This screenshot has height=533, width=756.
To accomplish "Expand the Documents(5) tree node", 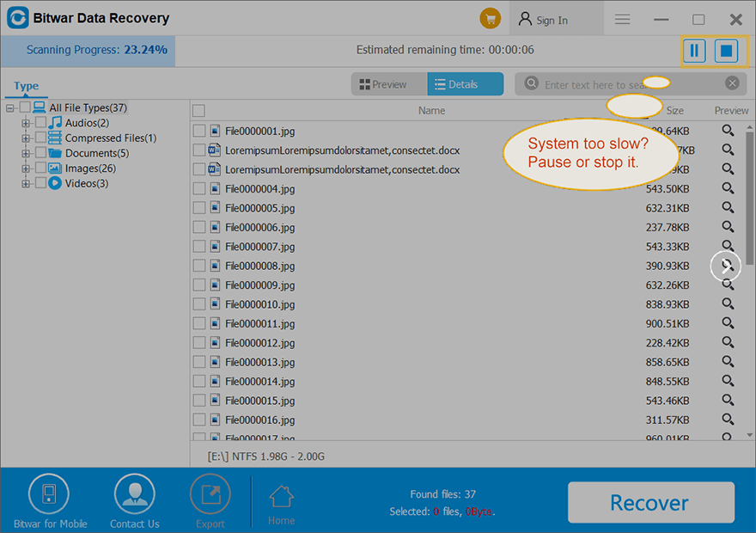I will coord(25,153).
